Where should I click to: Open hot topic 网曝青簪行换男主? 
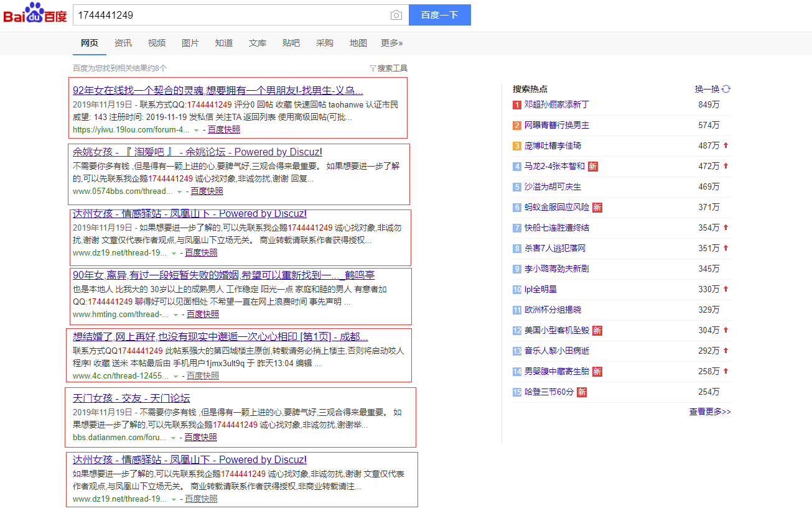click(x=556, y=125)
